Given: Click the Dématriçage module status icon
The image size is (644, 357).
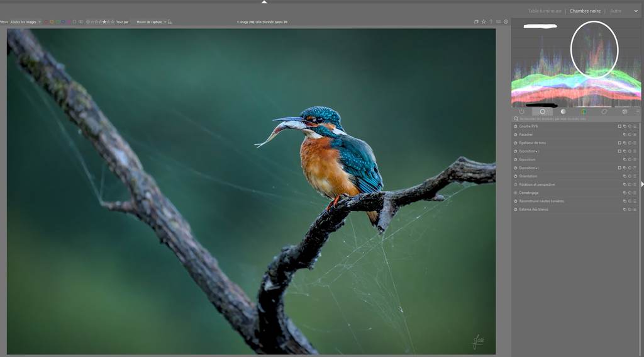Looking at the screenshot, I should (x=516, y=193).
